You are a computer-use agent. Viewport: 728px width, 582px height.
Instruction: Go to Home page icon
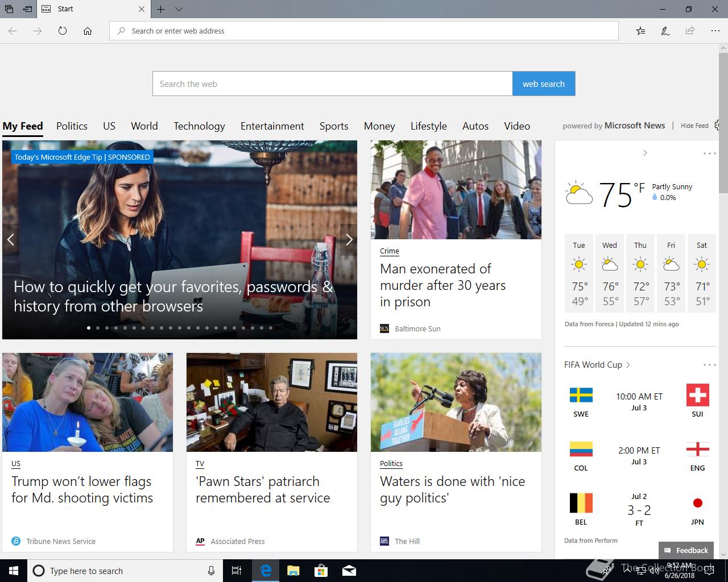pos(88,31)
